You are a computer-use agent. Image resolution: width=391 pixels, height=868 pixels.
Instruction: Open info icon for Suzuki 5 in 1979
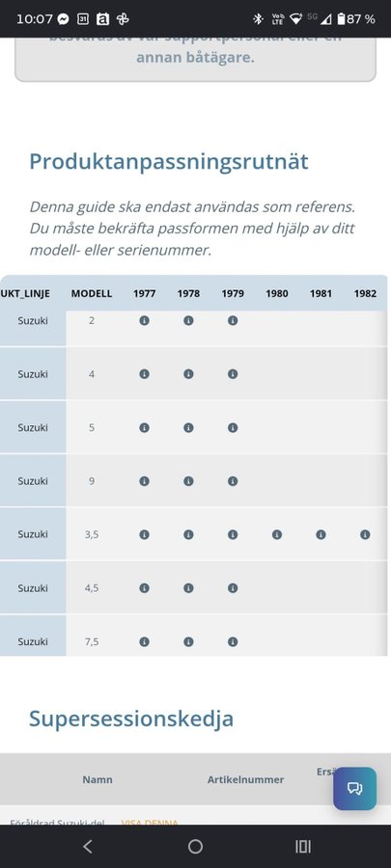tap(233, 428)
